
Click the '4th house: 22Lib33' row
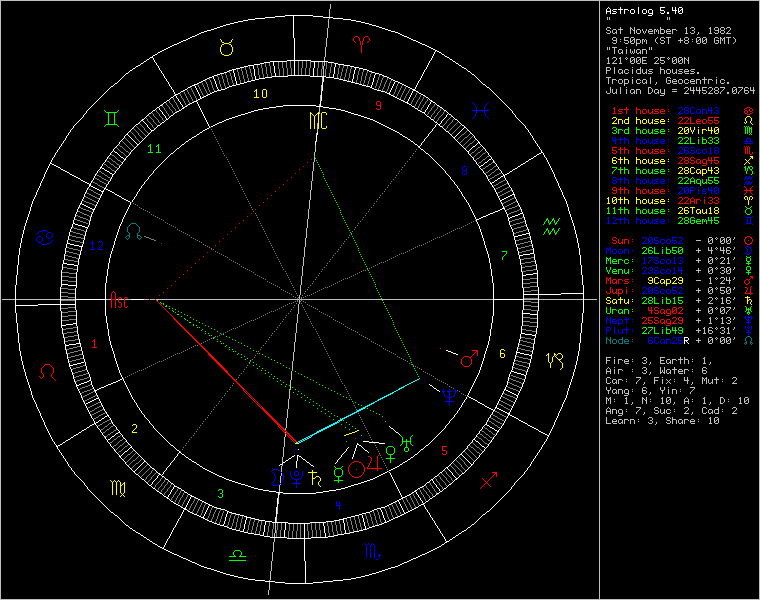pos(681,141)
